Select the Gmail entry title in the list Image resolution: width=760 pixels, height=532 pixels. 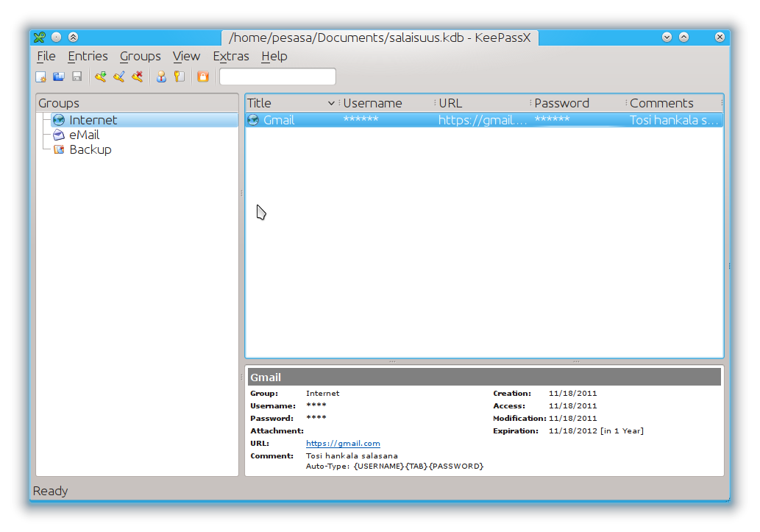tap(279, 120)
